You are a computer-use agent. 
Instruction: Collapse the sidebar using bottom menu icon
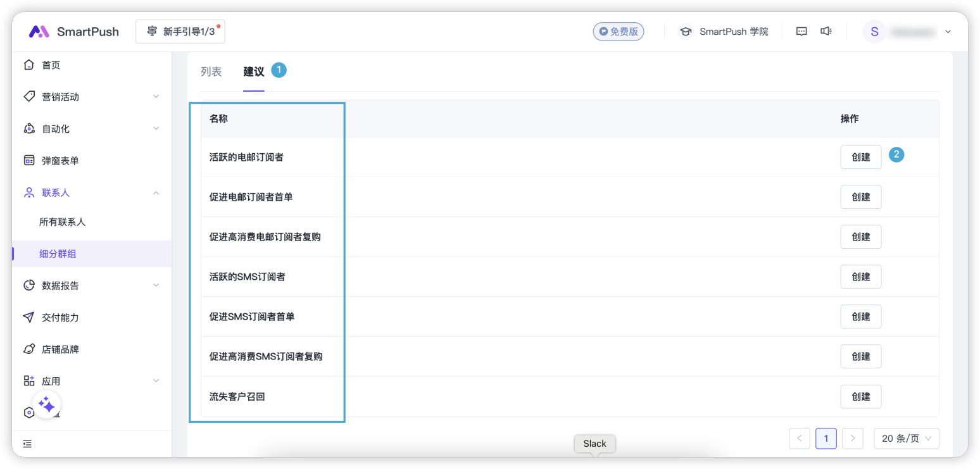click(27, 444)
